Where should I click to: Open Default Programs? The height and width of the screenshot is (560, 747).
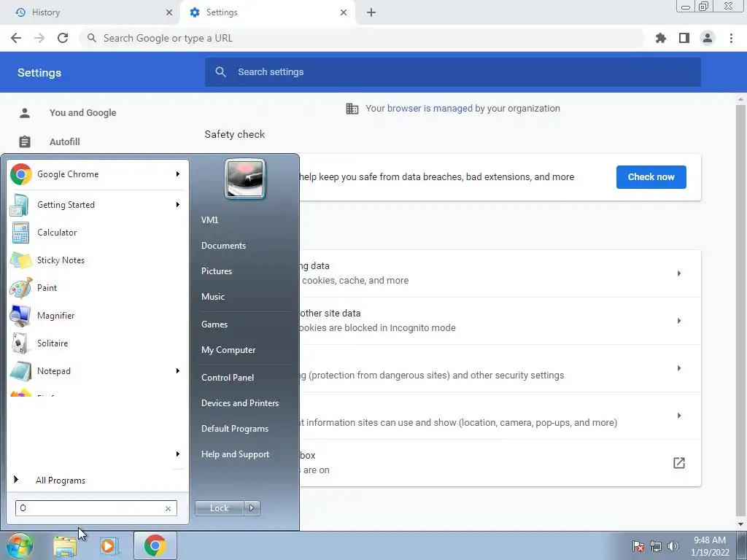coord(235,429)
